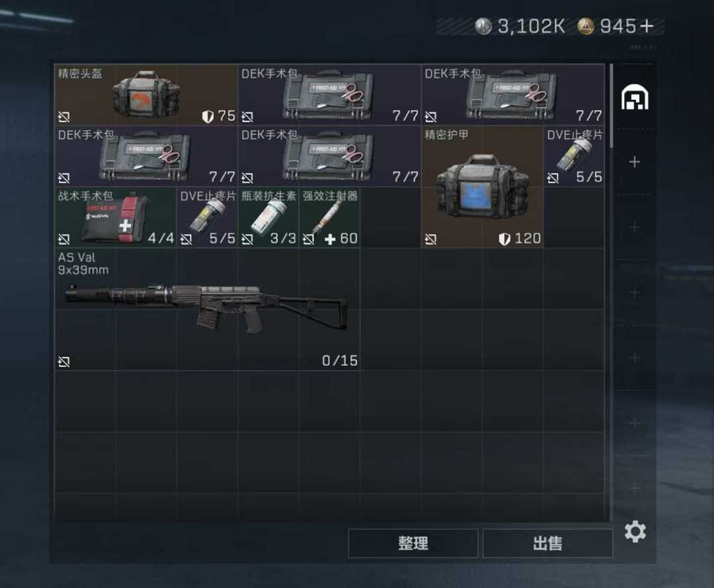Viewport: 714px width, 588px height.
Task: Select the 瓶装抗生素 antibiotics bottle
Action: (x=268, y=217)
